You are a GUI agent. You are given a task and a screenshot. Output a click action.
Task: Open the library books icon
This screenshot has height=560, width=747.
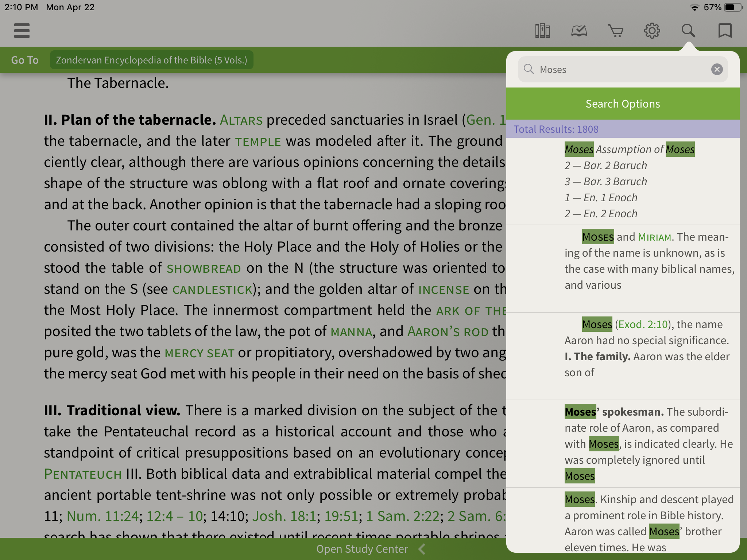(x=542, y=31)
